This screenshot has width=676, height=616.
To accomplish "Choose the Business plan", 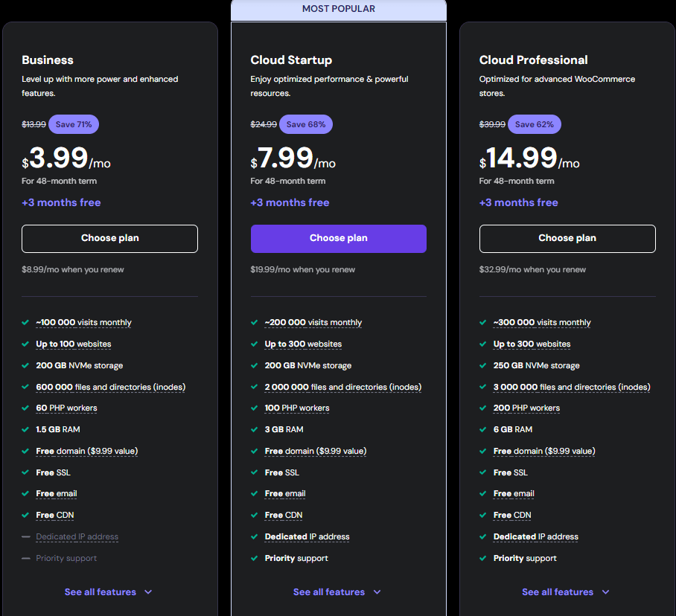I will click(110, 239).
